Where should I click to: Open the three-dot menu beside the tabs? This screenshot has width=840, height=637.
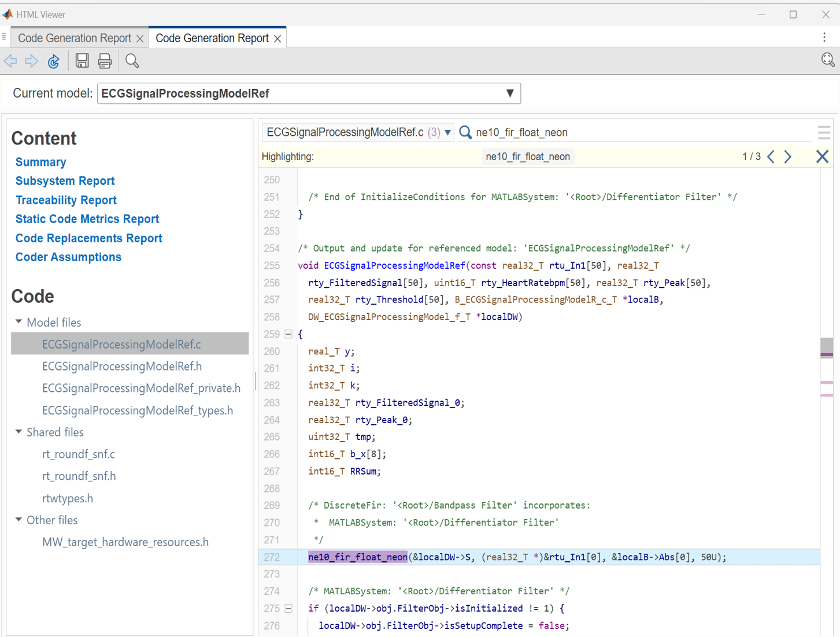point(824,38)
